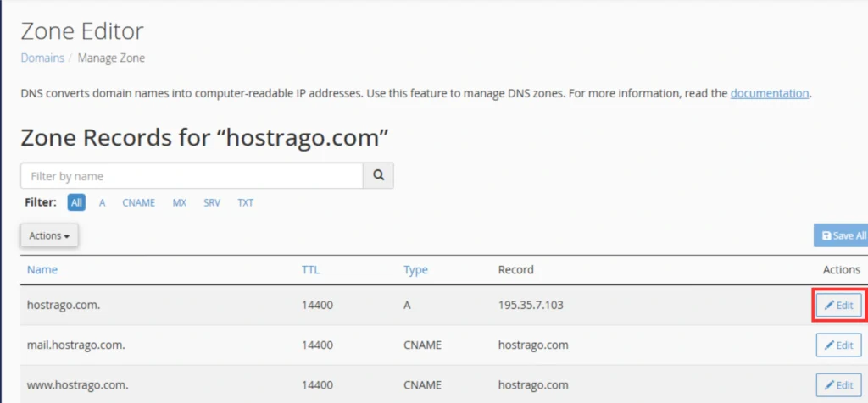
Task: Go to Domains breadcrumb link
Action: click(x=42, y=58)
